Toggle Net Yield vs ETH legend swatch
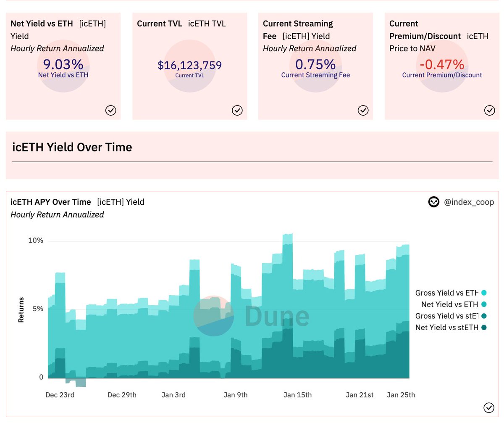This screenshot has width=504, height=423. point(484,304)
